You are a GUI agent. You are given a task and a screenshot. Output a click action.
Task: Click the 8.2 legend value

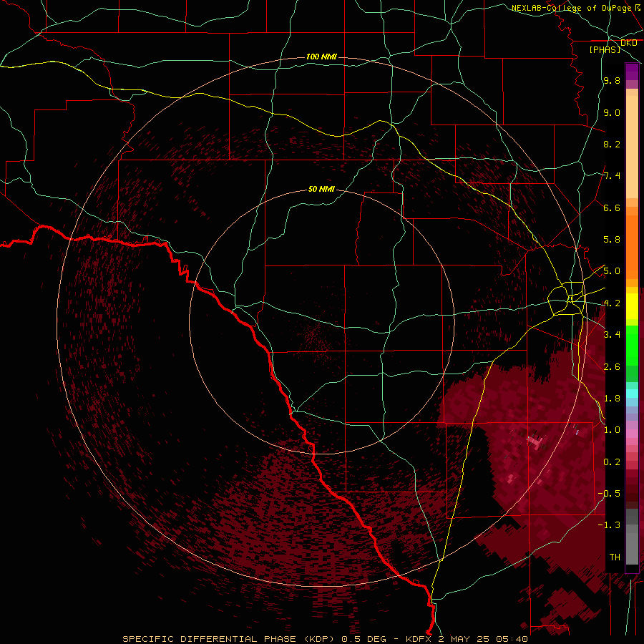point(612,144)
